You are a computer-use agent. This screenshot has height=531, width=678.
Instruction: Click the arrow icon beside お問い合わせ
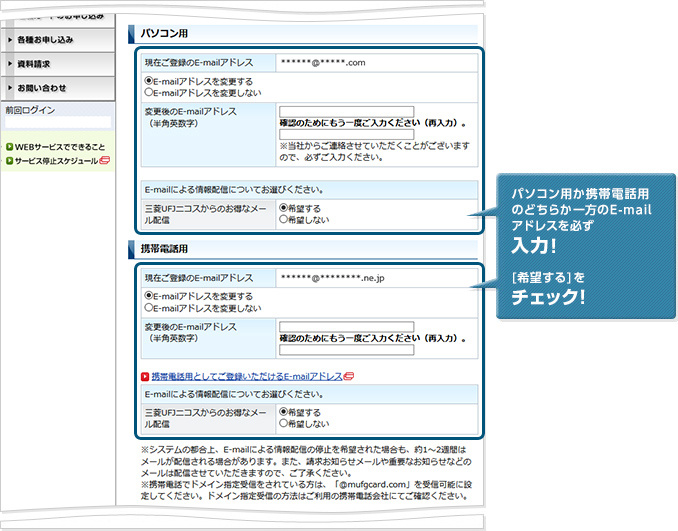[9, 88]
